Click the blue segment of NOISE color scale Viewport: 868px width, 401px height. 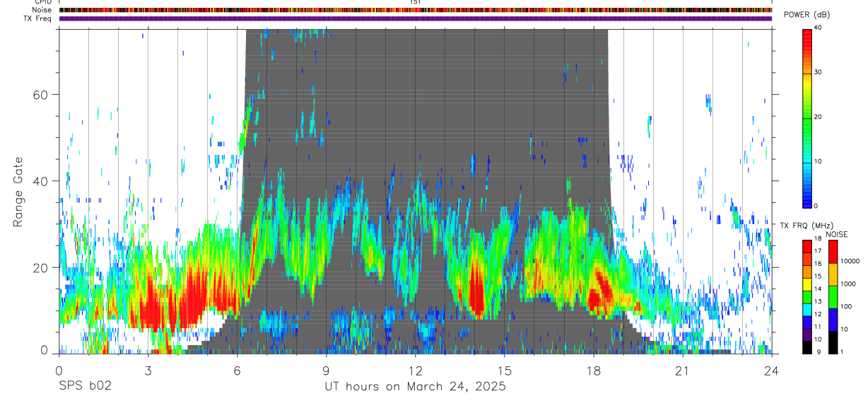[833, 319]
